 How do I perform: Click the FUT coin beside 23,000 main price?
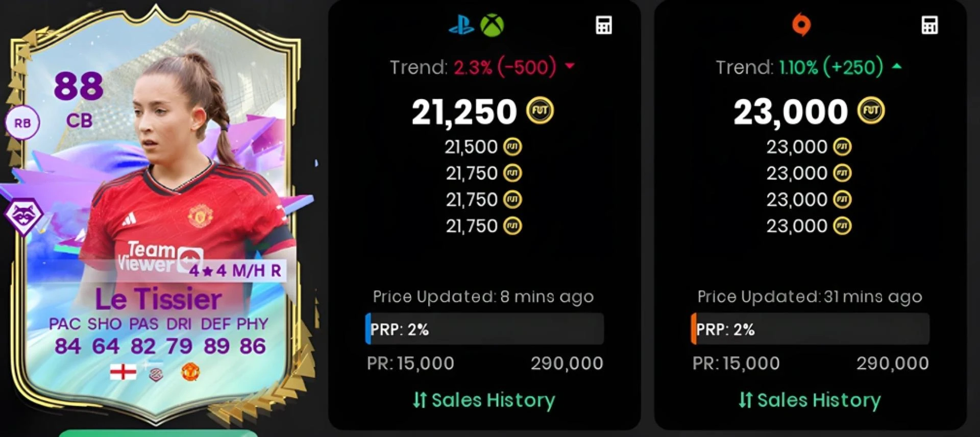click(x=871, y=111)
